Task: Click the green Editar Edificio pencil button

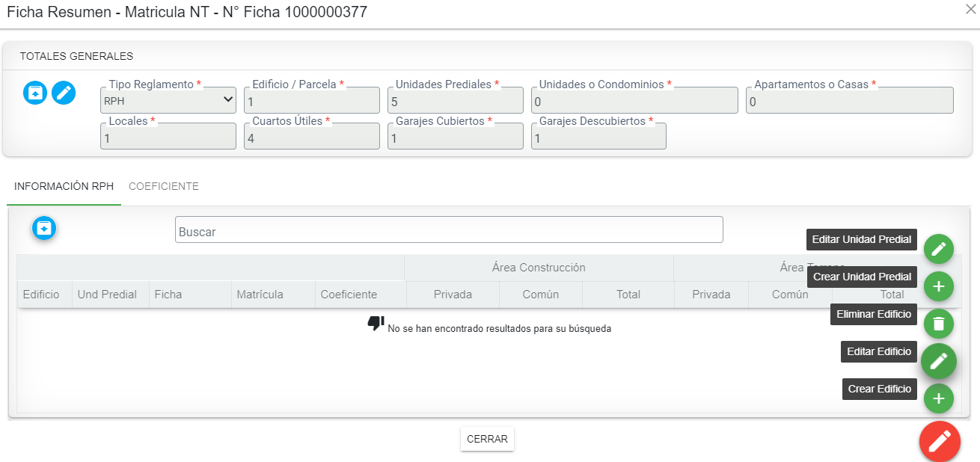Action: [938, 362]
